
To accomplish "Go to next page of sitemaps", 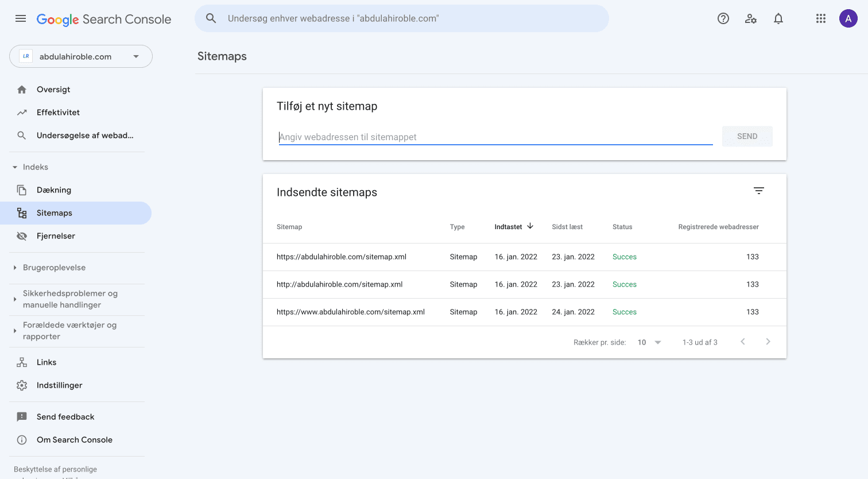I will [768, 342].
